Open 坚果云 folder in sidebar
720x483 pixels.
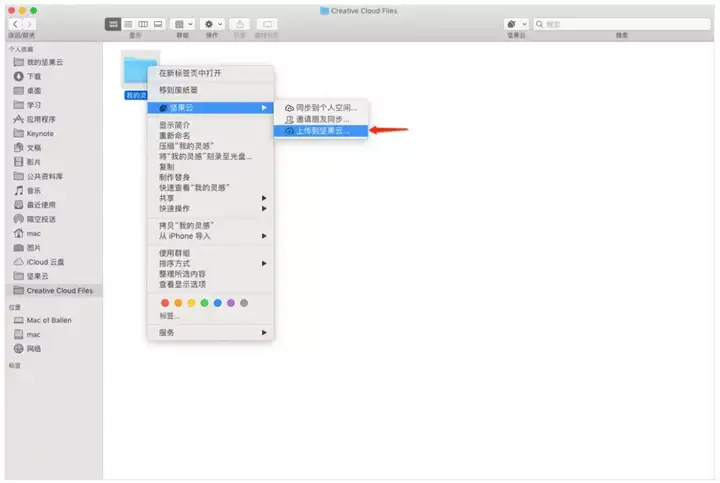pos(31,276)
